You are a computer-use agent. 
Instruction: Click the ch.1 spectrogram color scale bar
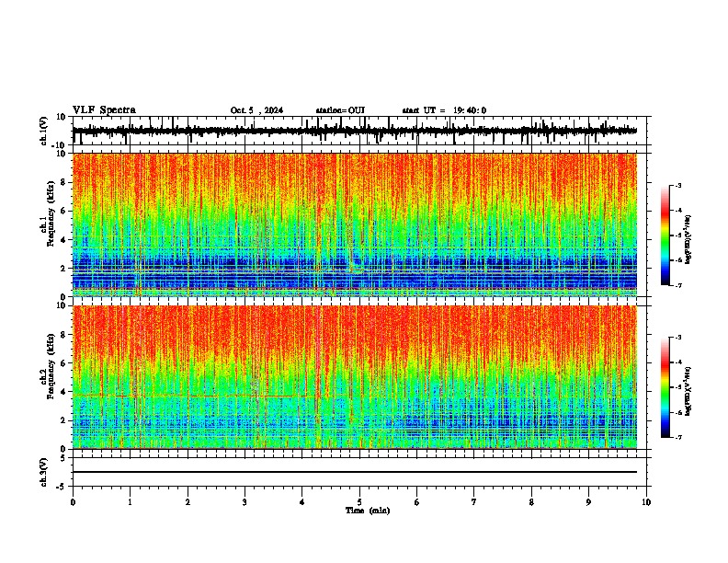[665, 236]
